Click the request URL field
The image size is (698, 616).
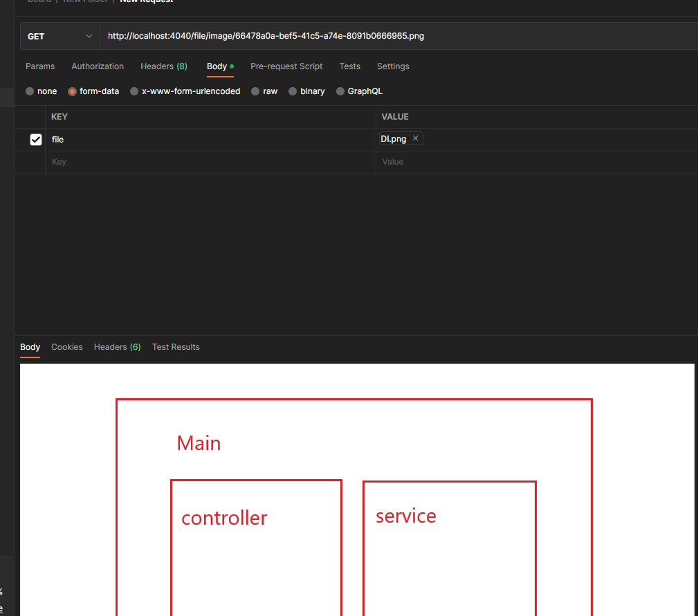coord(399,36)
